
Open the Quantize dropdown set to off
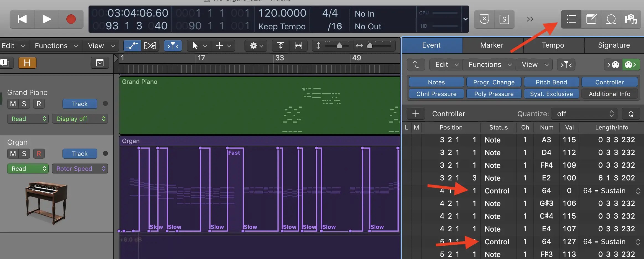[584, 114]
